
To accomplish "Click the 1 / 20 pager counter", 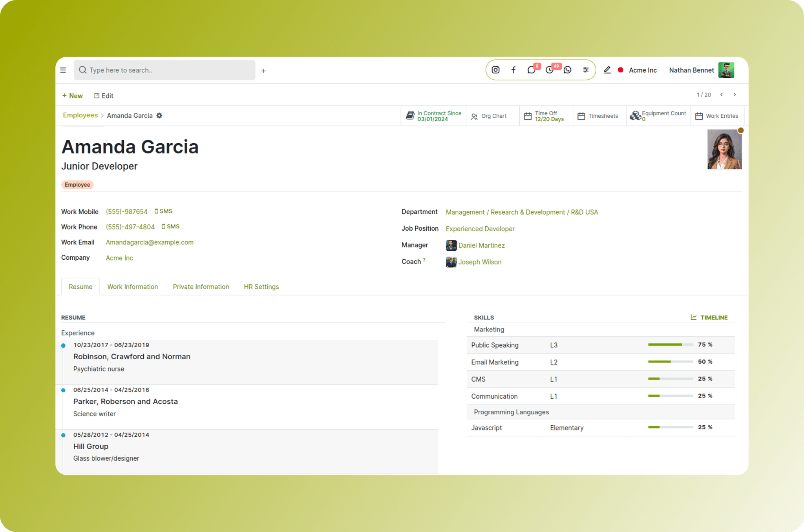I will point(703,95).
